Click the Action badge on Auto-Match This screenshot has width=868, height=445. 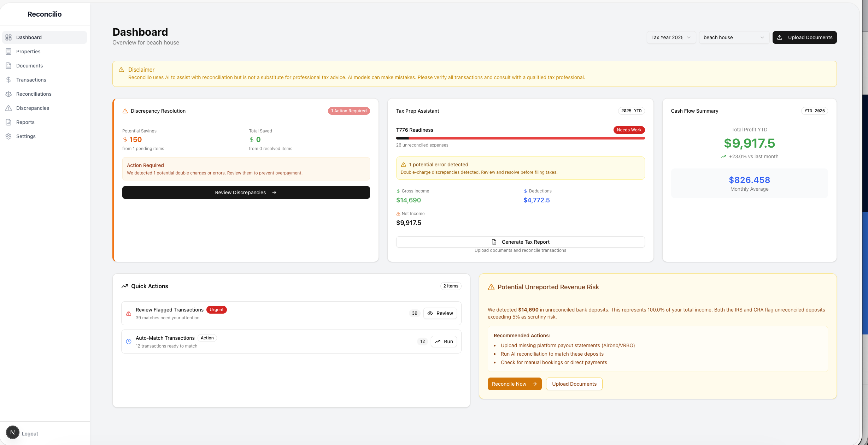[x=207, y=338]
